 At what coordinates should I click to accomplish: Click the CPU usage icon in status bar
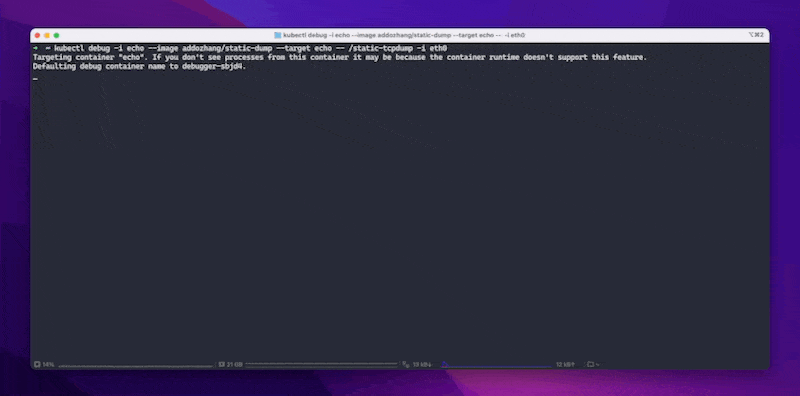coord(37,364)
